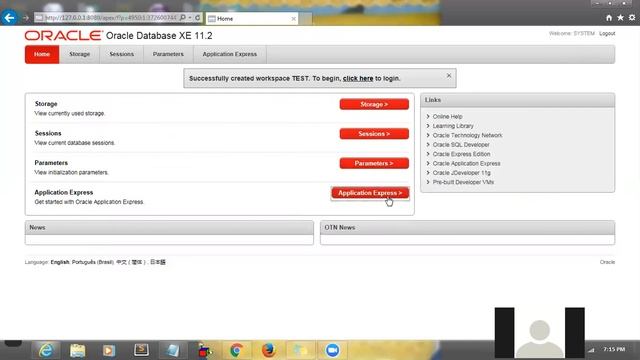
Task: Open Oracle Application Express link in Links
Action: tap(467, 163)
